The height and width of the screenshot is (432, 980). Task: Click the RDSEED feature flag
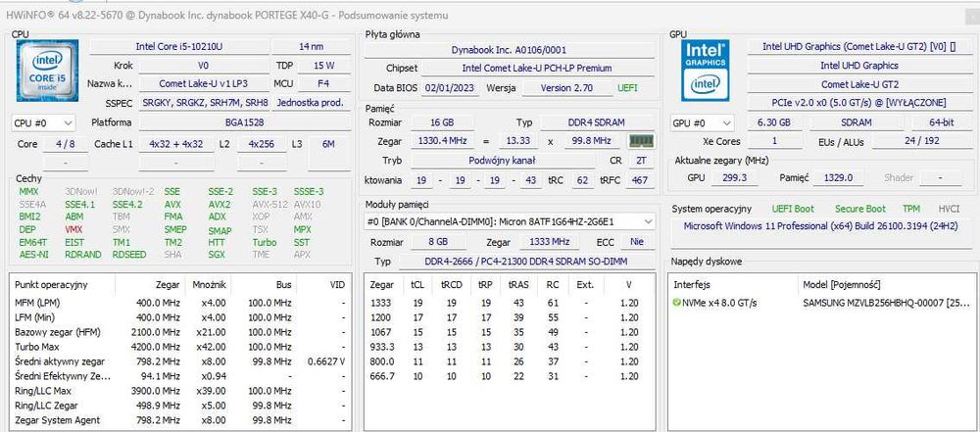[x=129, y=255]
